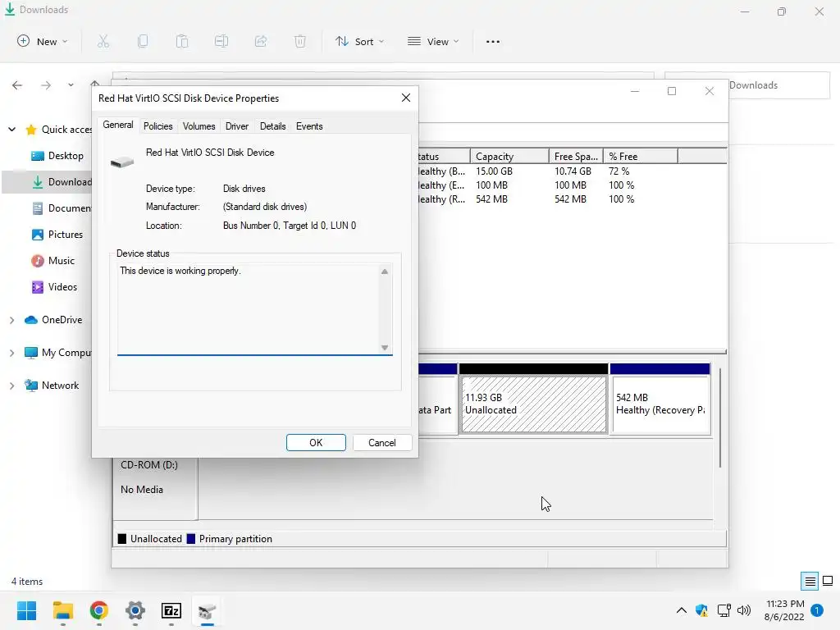Open the See more ellipsis menu

click(x=492, y=41)
